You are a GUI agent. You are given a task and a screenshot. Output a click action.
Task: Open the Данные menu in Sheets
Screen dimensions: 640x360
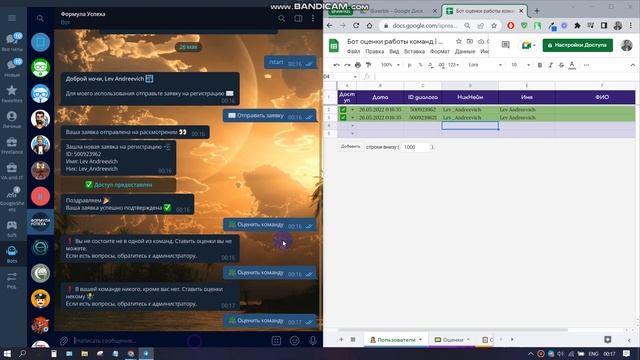pos(464,51)
